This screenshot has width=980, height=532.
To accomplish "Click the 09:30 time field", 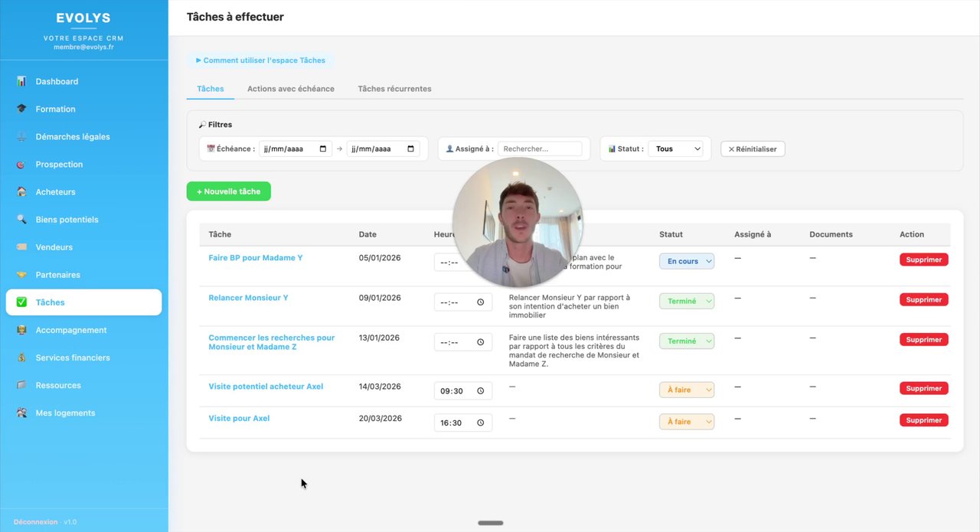I will [x=463, y=390].
